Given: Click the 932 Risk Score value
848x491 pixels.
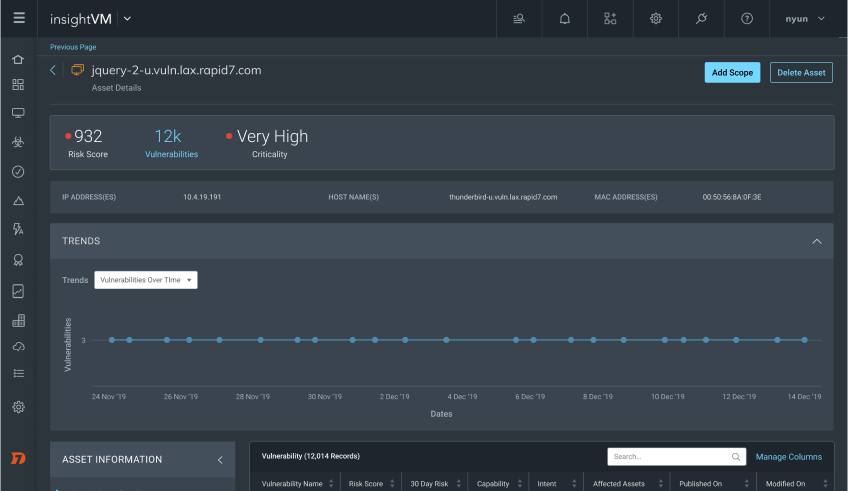Looking at the screenshot, I should [88, 136].
